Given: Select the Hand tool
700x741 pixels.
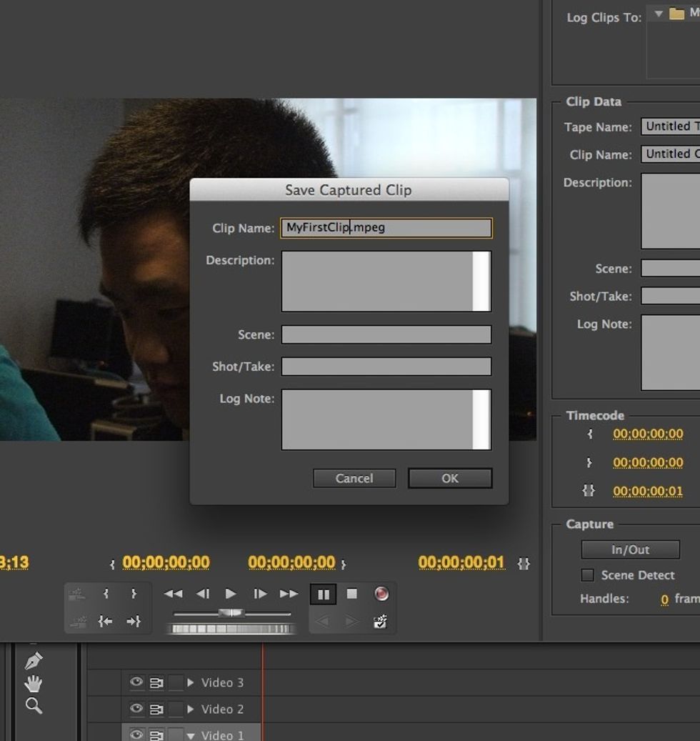Looking at the screenshot, I should 33,684.
